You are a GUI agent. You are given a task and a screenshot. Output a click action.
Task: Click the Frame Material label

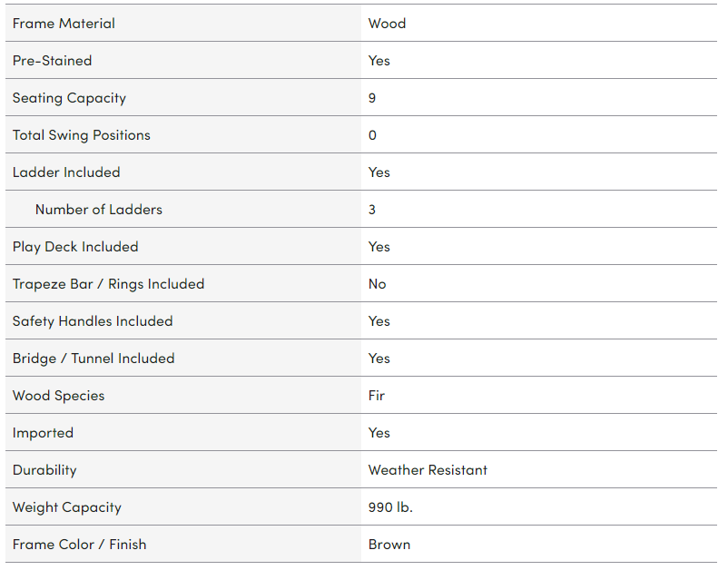(64, 24)
